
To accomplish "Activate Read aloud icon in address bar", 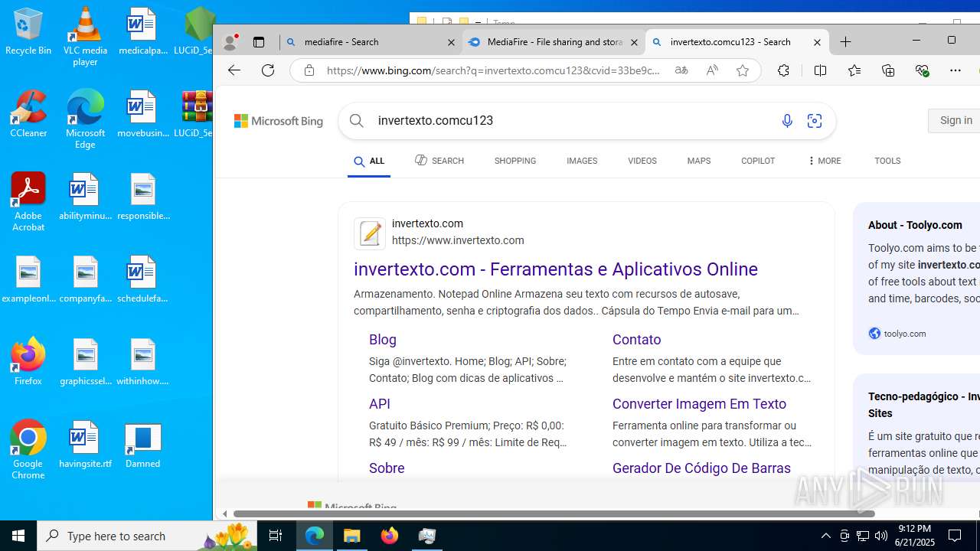I will [x=712, y=70].
